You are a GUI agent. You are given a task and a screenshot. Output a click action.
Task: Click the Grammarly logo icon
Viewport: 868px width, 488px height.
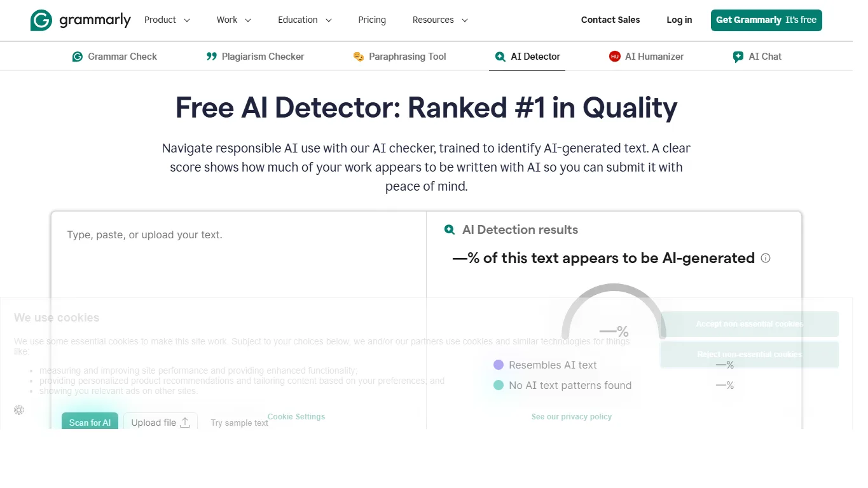tap(41, 20)
